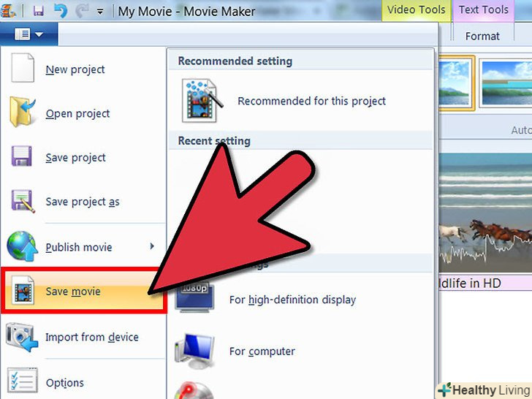Screen dimensions: 532x399
Task: Click the 'ldlife in HD' caption strip
Action: pos(485,283)
